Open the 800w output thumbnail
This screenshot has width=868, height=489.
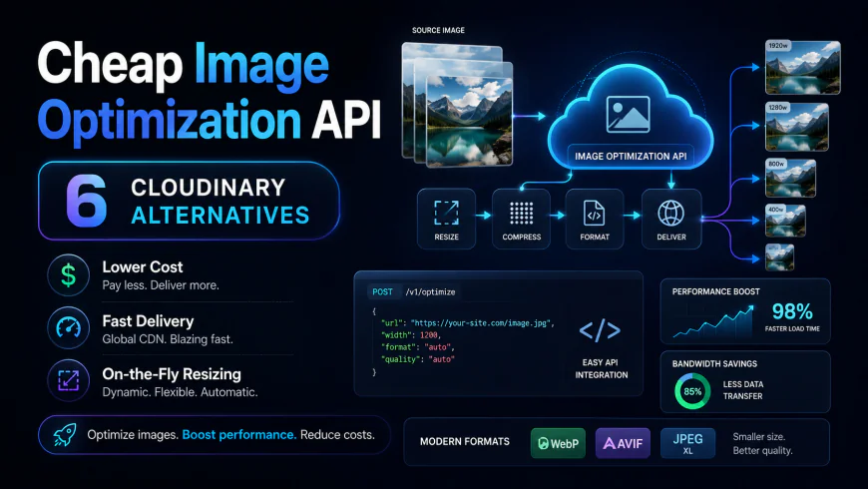click(790, 178)
